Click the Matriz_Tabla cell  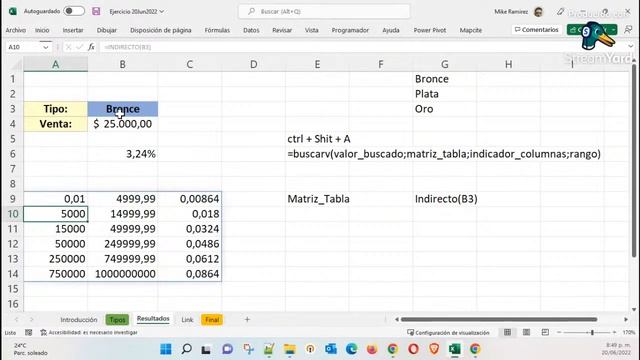[318, 199]
